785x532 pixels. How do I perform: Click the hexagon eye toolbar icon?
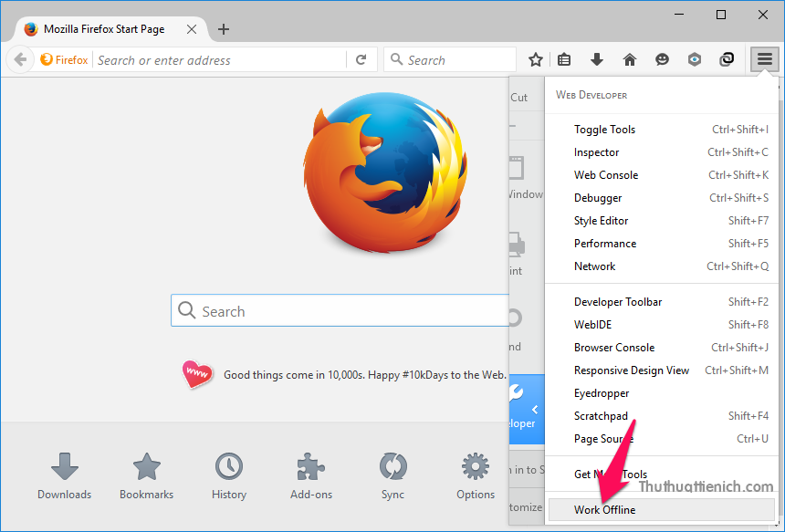click(x=695, y=60)
